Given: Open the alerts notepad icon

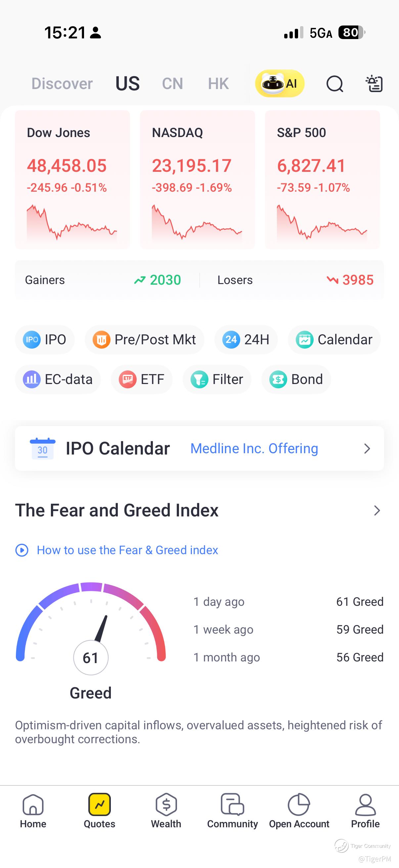Looking at the screenshot, I should (x=374, y=83).
